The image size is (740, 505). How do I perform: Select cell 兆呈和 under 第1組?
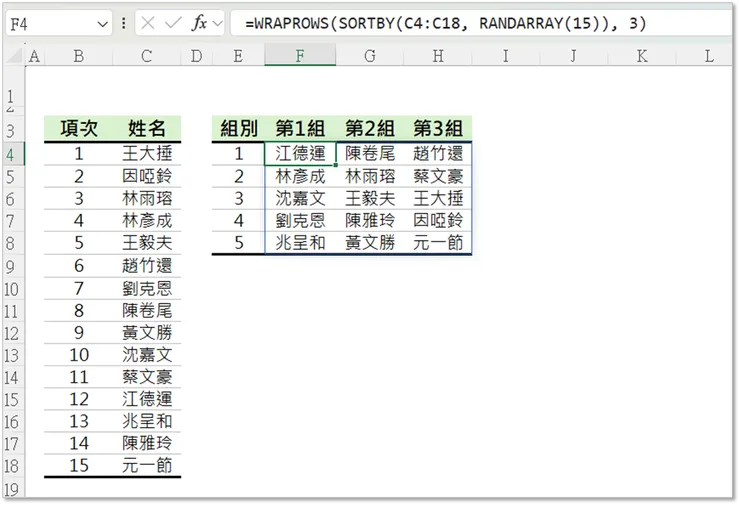[300, 243]
